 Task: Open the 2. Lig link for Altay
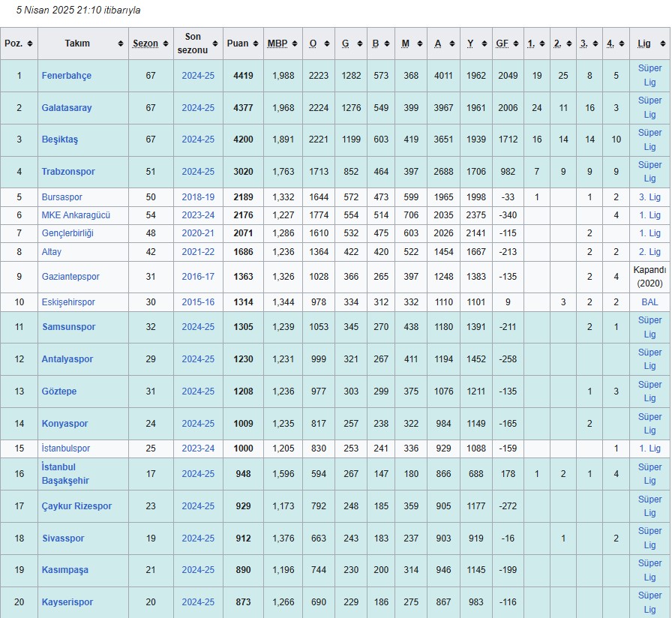coord(649,252)
